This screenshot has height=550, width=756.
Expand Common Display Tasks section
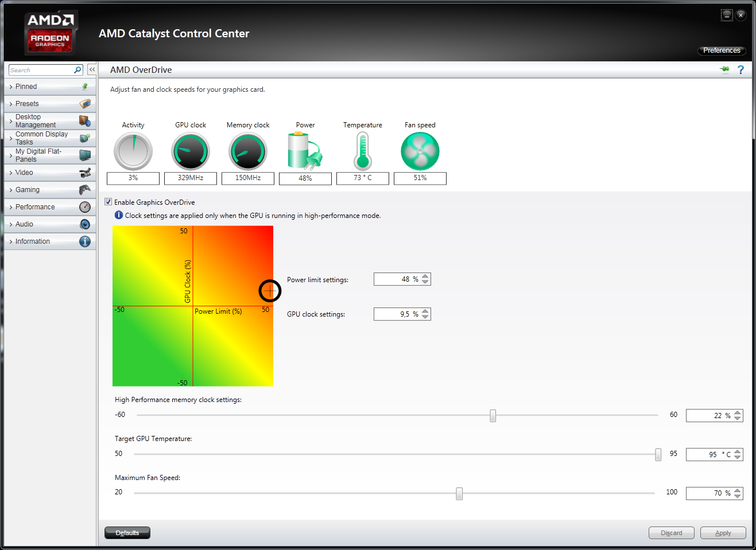[x=50, y=138]
